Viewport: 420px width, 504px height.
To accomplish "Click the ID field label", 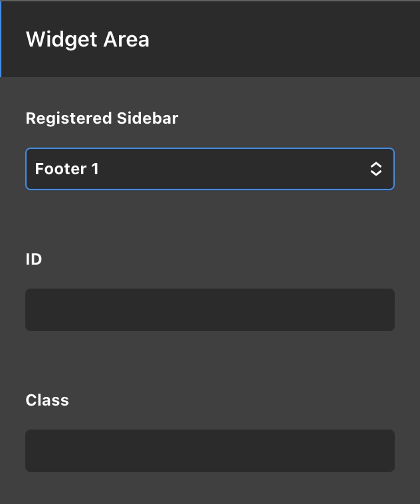I will point(34,259).
